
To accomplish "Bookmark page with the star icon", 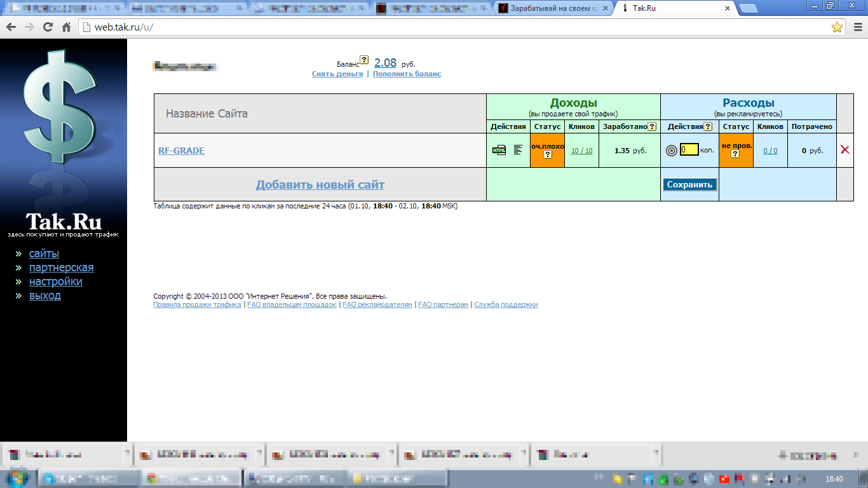I will click(x=837, y=27).
